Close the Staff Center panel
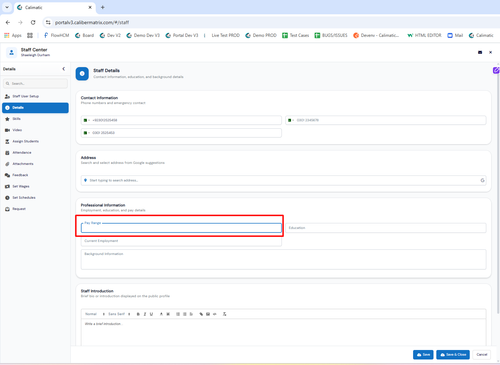This screenshot has width=500, height=365. (490, 52)
